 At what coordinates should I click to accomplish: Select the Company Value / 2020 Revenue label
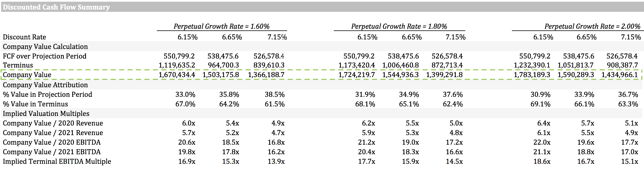click(x=53, y=123)
